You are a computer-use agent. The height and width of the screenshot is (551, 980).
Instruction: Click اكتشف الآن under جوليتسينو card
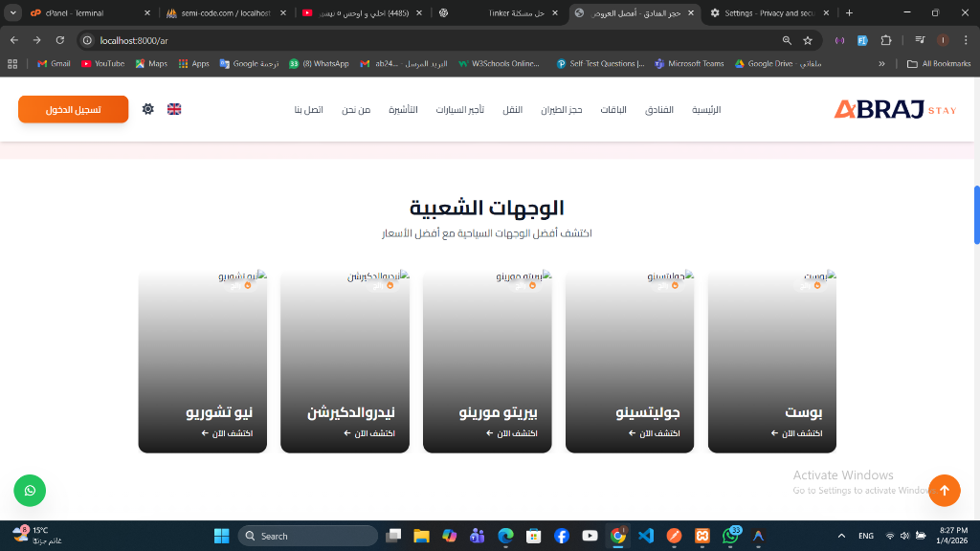[x=654, y=433]
